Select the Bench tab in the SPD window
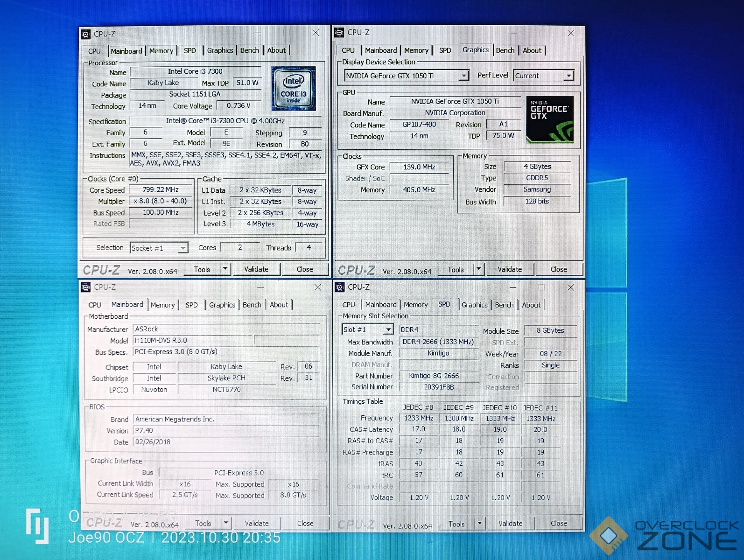744x560 pixels. click(504, 305)
